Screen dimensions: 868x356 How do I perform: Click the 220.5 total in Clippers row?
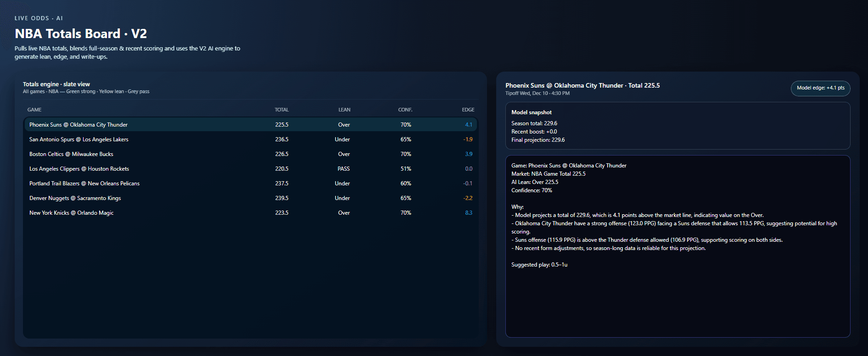[x=282, y=169]
